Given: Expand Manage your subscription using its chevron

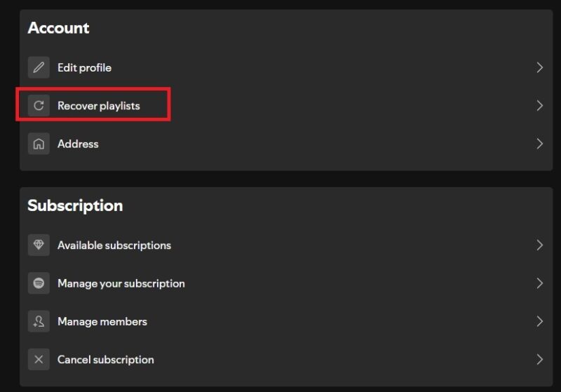Looking at the screenshot, I should coord(539,283).
